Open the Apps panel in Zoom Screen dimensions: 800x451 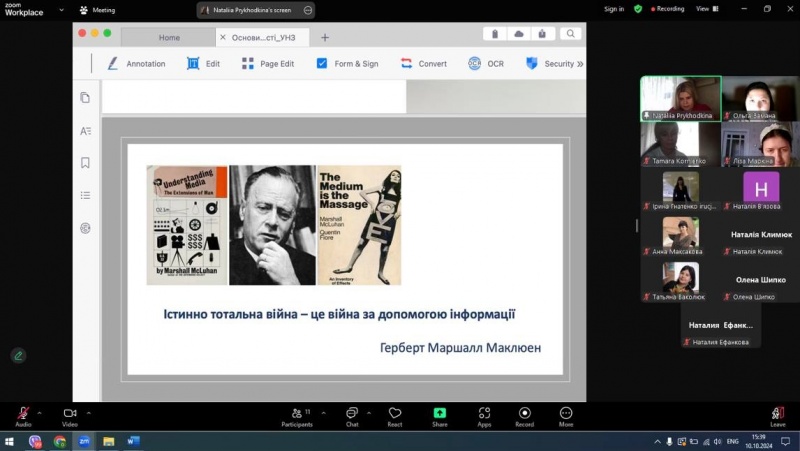484,414
